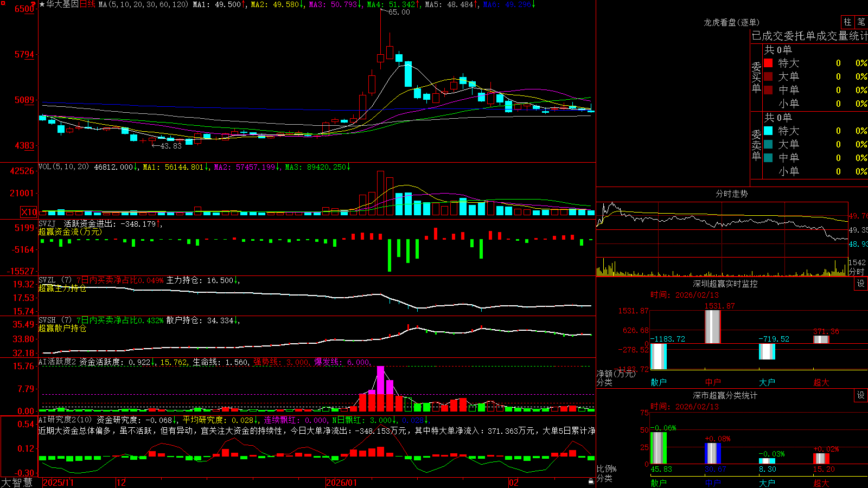The width and height of the screenshot is (868, 488).
Task: Toggle the 日线 period label
Action: pyautogui.click(x=87, y=4)
